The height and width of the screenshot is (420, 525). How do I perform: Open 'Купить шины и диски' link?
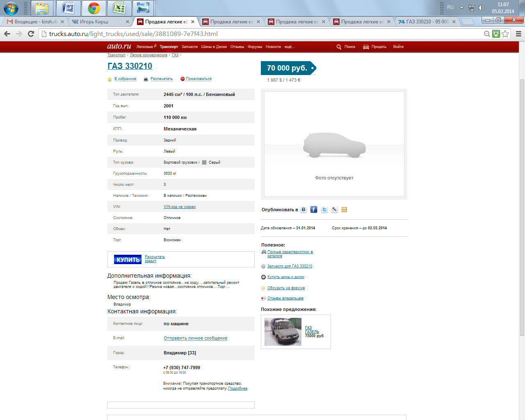(286, 277)
